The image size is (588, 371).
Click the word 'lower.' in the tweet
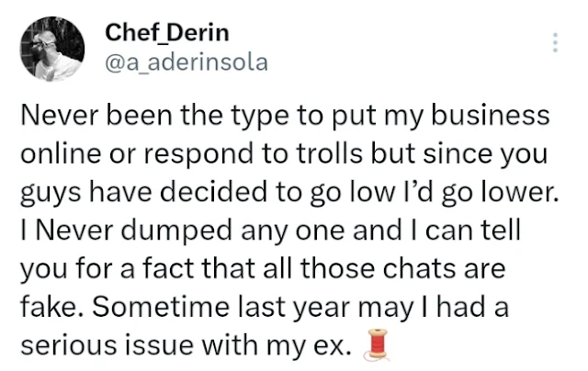(x=519, y=192)
